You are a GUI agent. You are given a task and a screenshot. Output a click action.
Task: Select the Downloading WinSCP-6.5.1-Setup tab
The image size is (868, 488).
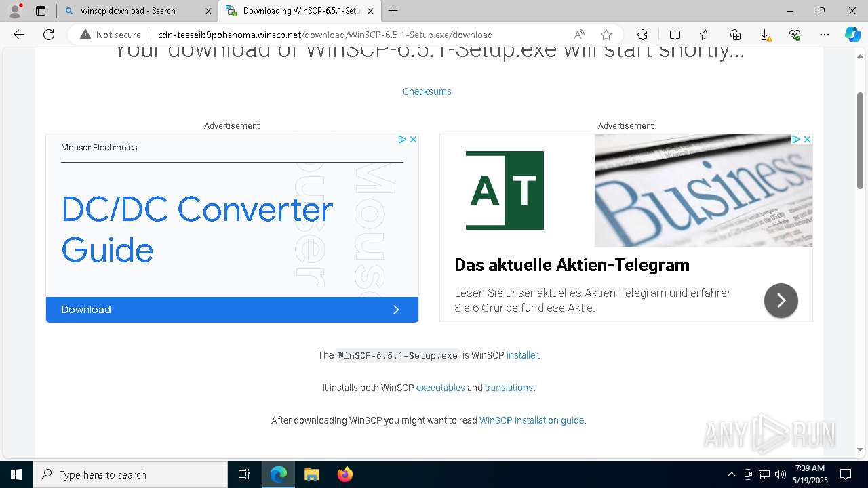[301, 11]
